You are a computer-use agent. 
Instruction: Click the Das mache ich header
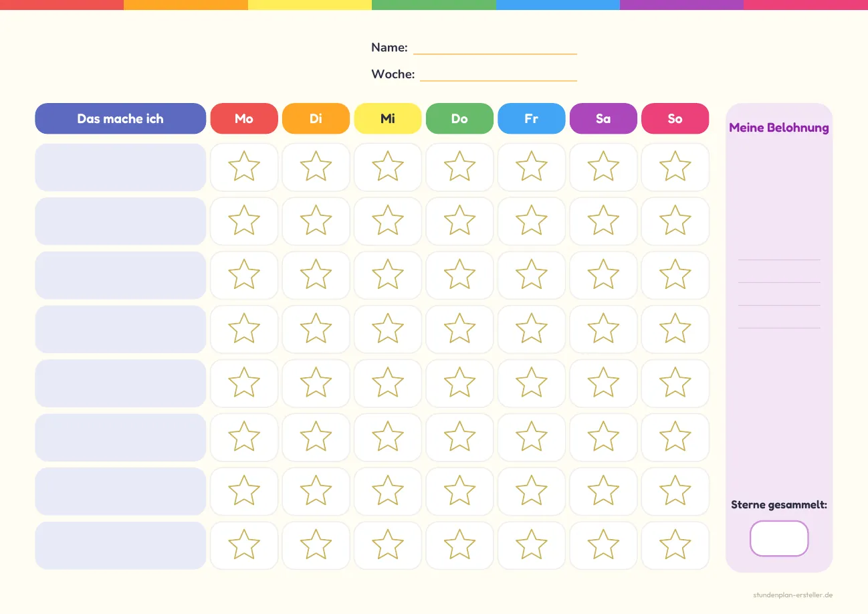coord(120,118)
